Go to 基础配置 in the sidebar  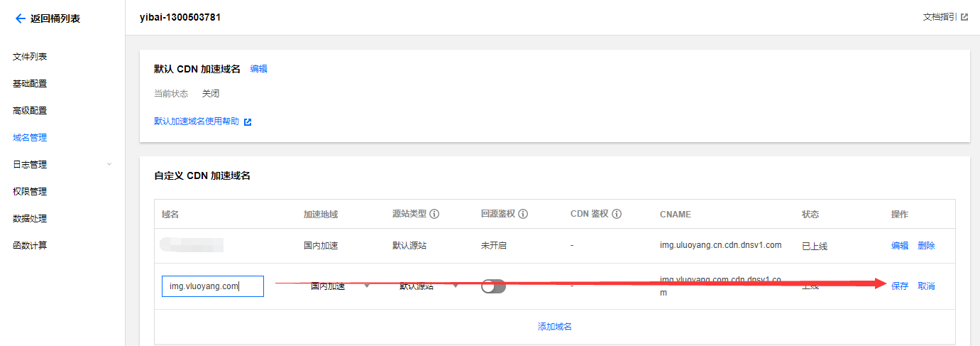point(30,84)
